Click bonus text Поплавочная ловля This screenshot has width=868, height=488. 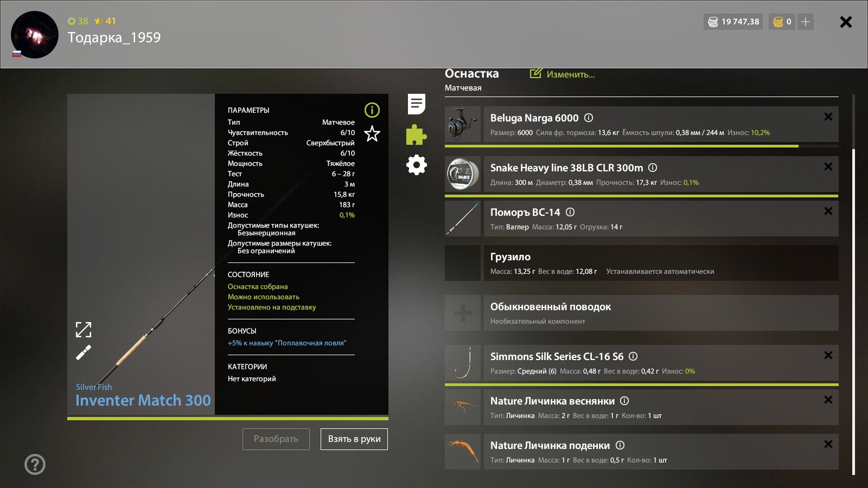(x=287, y=343)
